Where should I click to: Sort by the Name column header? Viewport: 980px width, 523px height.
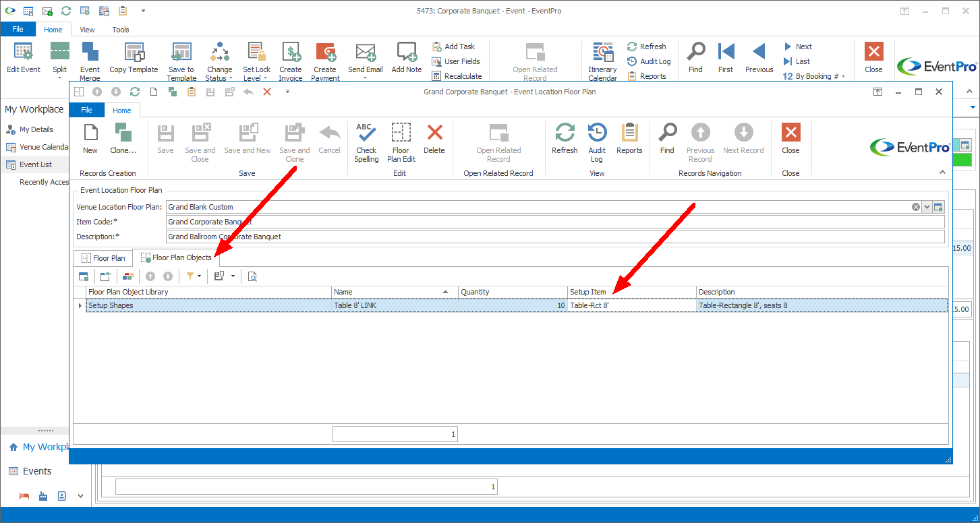tap(395, 292)
